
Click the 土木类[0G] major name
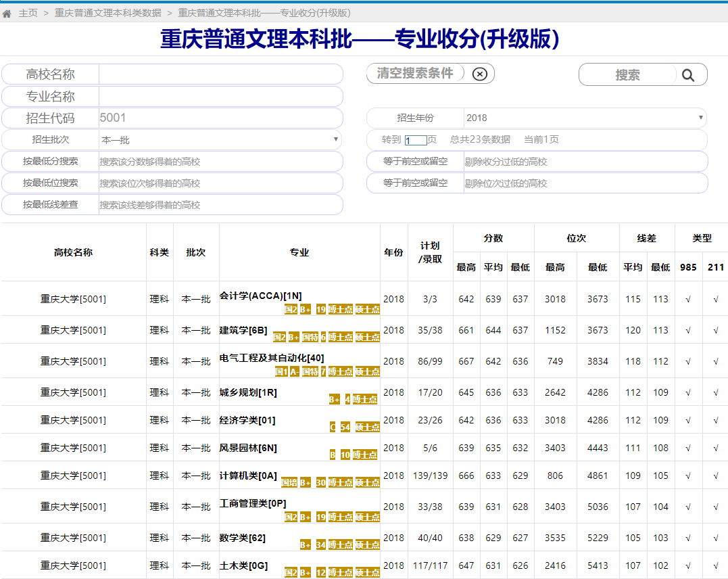click(244, 566)
